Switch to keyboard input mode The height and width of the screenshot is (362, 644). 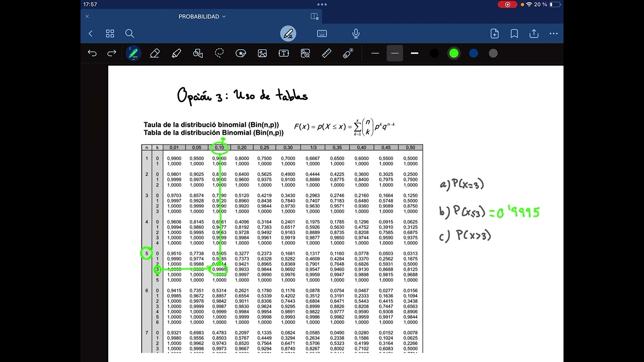pyautogui.click(x=322, y=34)
